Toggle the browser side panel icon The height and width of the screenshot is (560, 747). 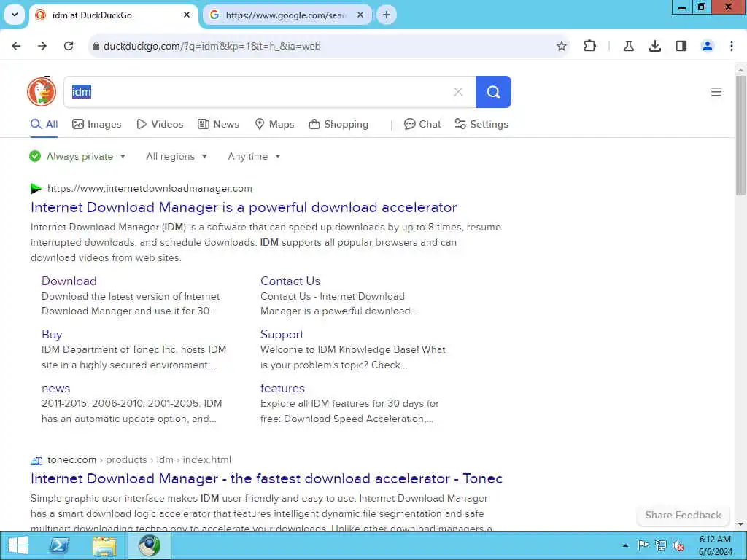(x=681, y=46)
